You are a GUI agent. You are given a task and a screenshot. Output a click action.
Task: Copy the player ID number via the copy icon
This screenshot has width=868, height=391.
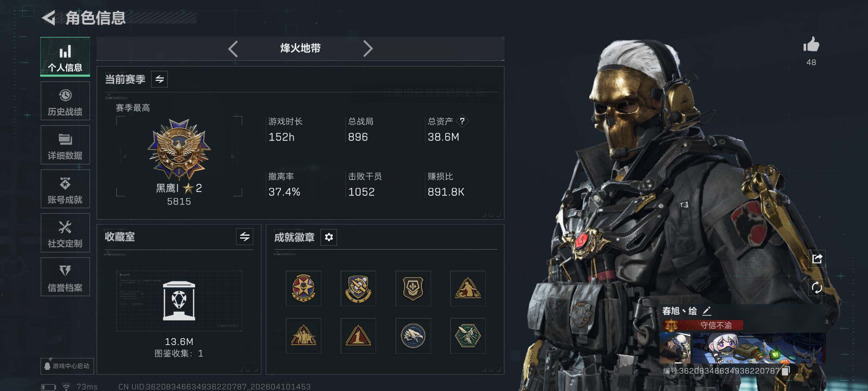[x=786, y=371]
